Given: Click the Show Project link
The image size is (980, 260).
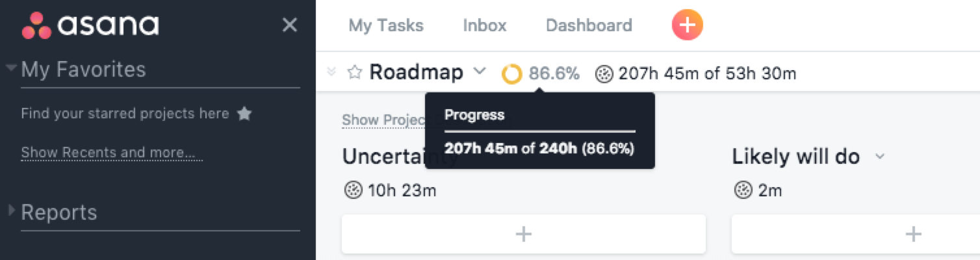Looking at the screenshot, I should point(383,120).
